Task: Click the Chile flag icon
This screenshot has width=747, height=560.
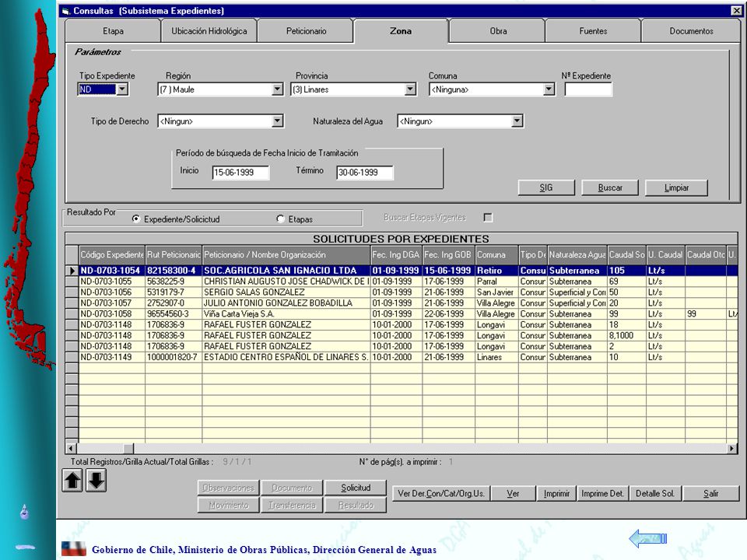Action: [73, 548]
